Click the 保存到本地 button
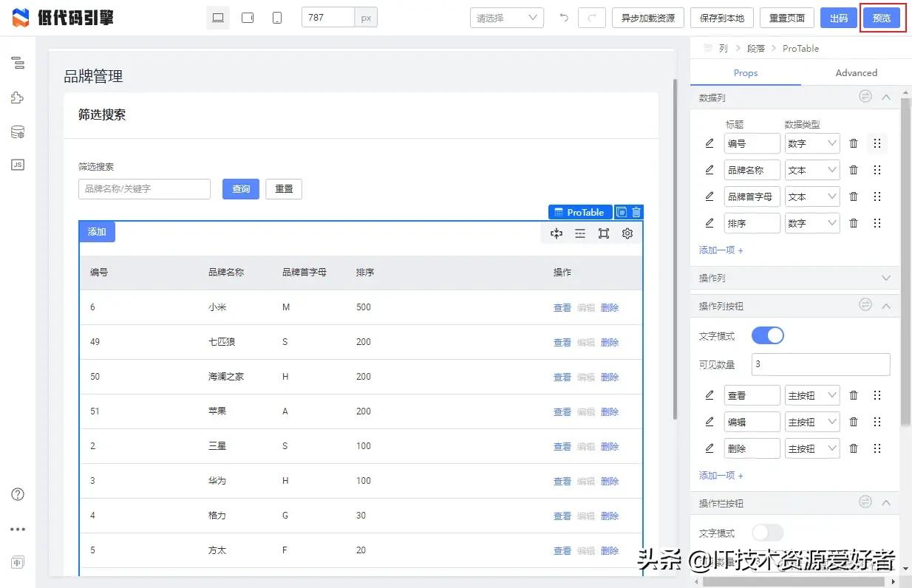This screenshot has height=588, width=912. click(722, 18)
